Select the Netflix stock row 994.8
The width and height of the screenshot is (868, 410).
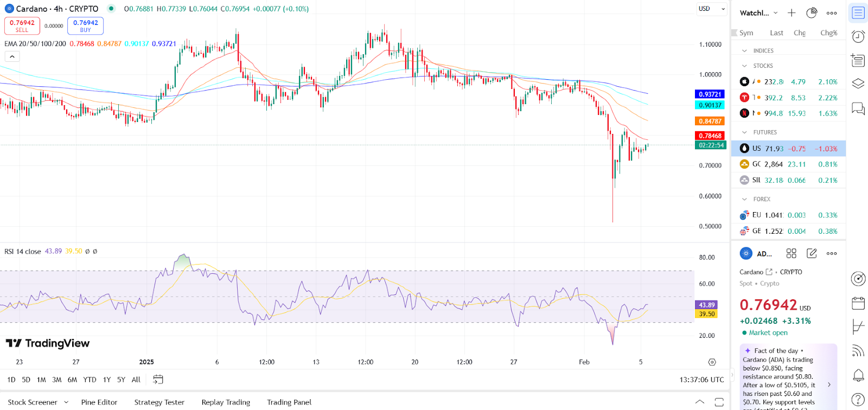(789, 113)
